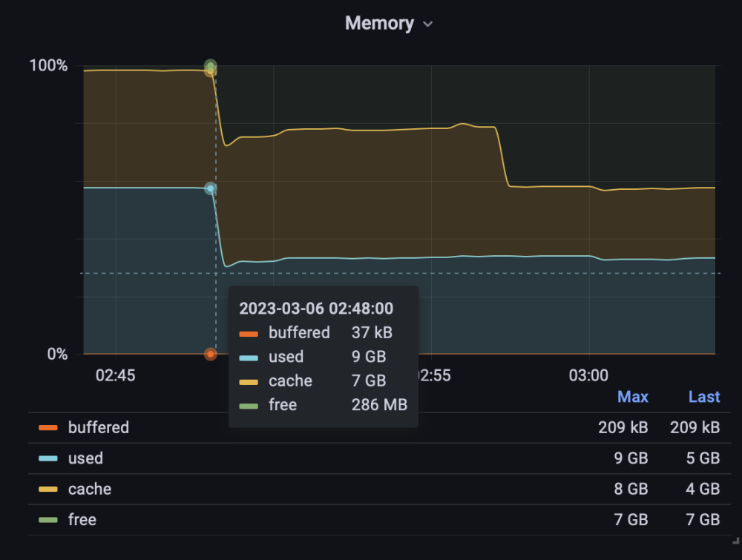Click the green free color swatch in legend
Viewport: 742px width, 560px height.
[48, 520]
